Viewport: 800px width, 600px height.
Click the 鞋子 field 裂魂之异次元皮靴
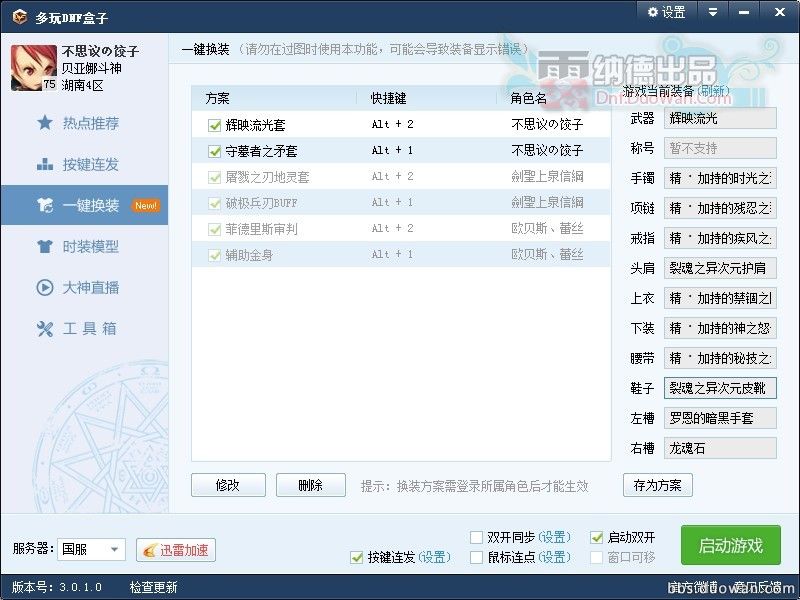click(720, 388)
